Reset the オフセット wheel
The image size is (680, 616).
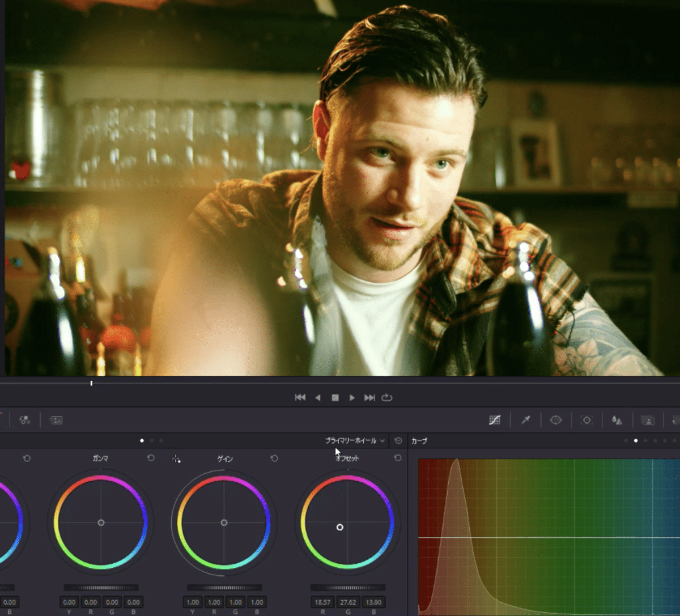pos(398,458)
